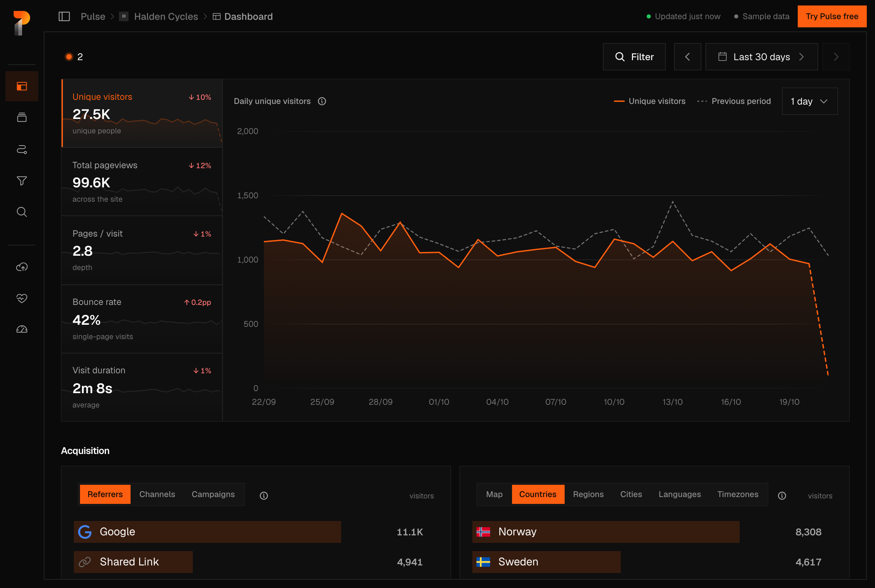875x588 pixels.
Task: Click the dashboard icon in breadcrumb
Action: [216, 16]
